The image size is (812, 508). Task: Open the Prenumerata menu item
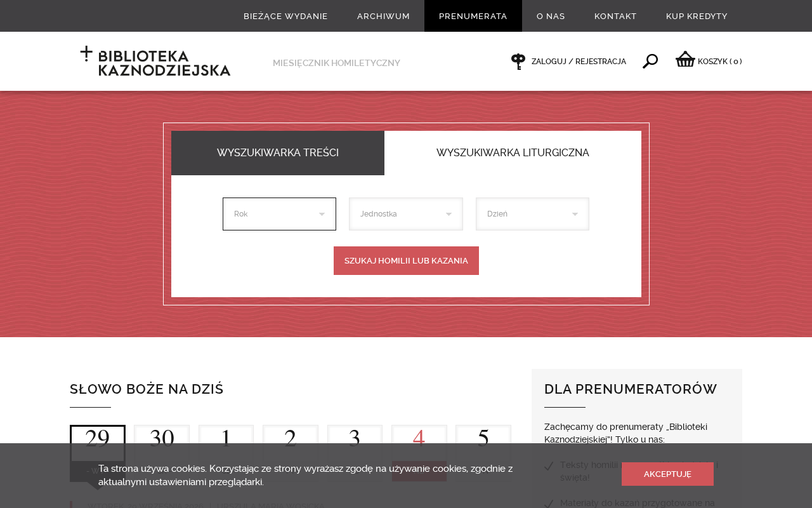click(473, 16)
